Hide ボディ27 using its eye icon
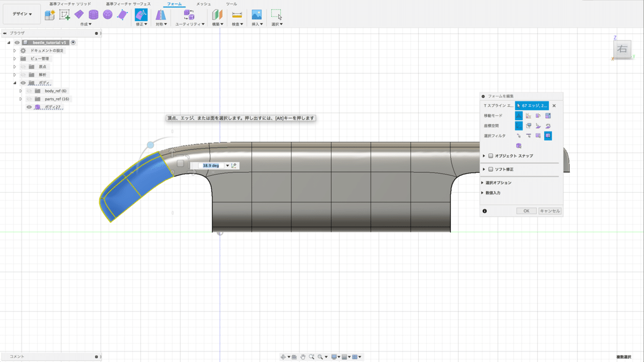Viewport: 644px width, 362px height. [x=30, y=107]
